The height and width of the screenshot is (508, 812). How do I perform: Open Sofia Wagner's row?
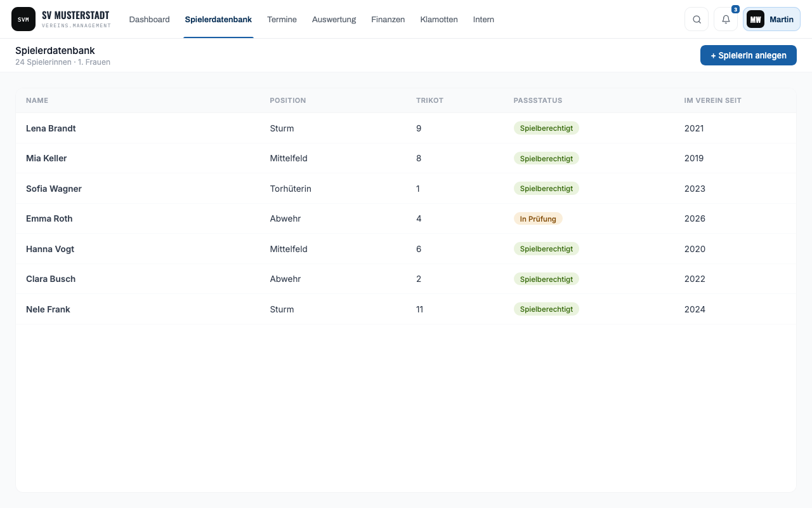click(406, 189)
